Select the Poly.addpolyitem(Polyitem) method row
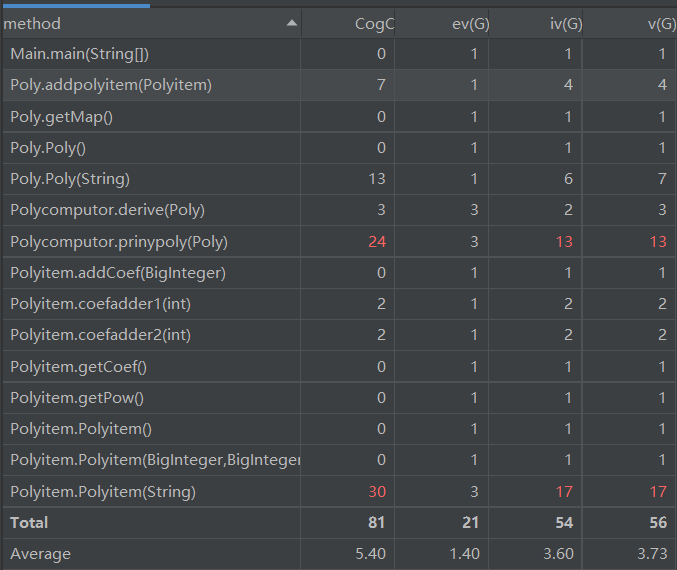This screenshot has height=570, width=677. point(111,85)
